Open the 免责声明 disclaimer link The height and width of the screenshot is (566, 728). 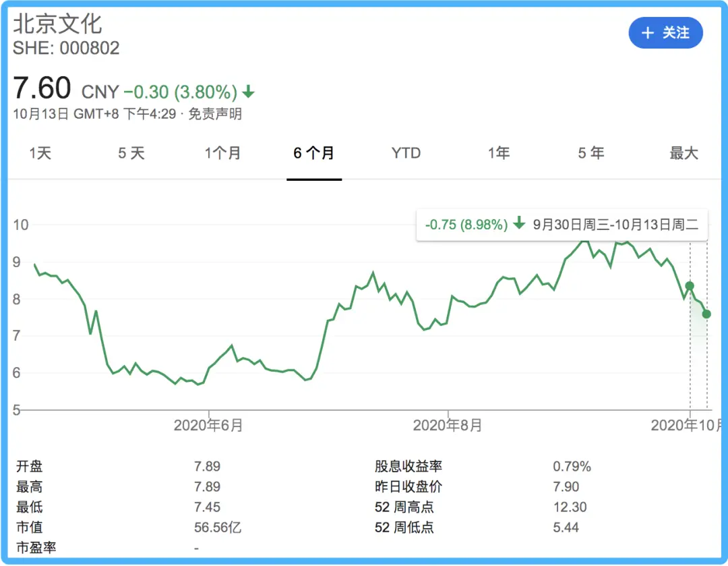pos(215,114)
